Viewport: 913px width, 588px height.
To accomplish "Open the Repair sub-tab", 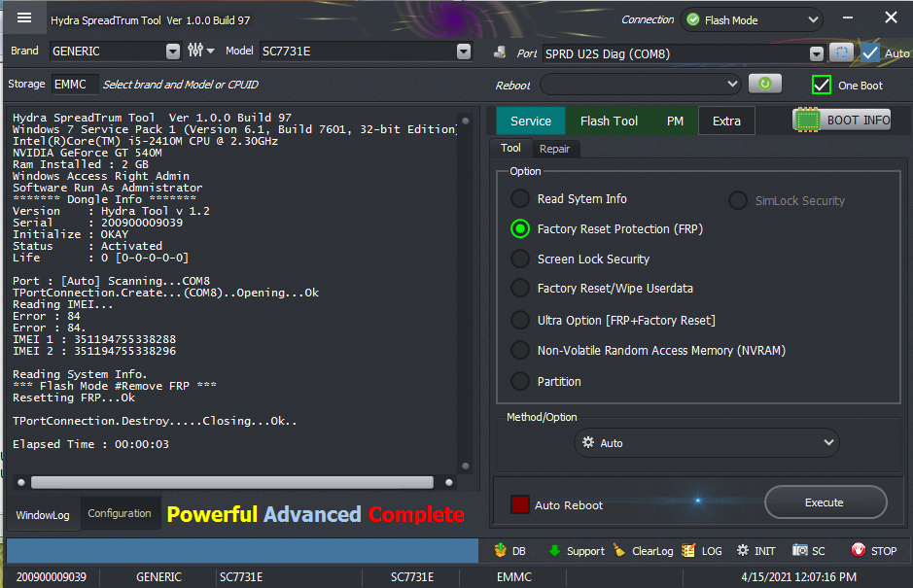I will pyautogui.click(x=554, y=149).
